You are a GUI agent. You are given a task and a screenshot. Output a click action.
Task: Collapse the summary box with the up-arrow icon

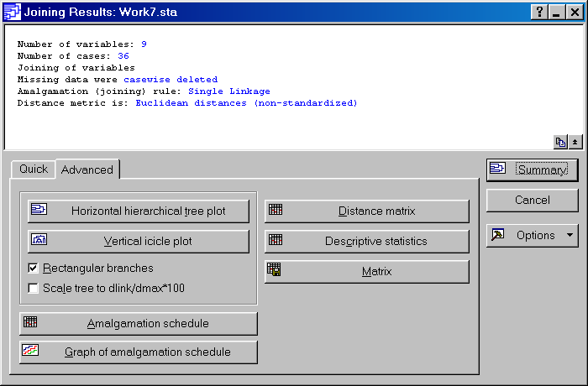[x=575, y=142]
